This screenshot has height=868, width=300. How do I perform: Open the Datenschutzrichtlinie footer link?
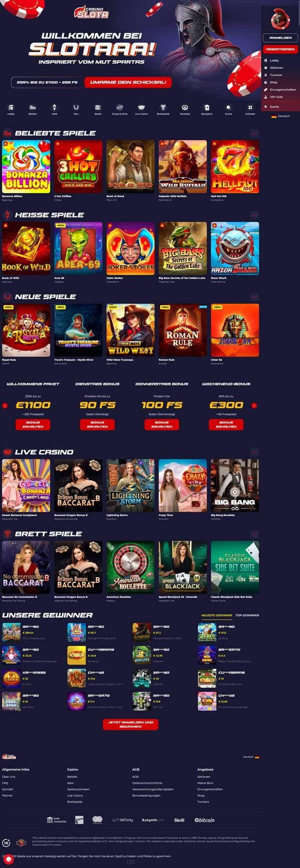click(x=147, y=783)
